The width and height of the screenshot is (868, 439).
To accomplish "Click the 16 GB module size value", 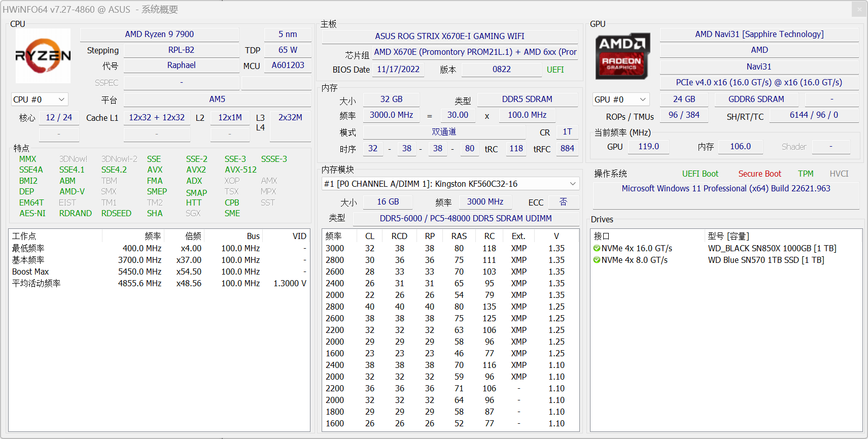I will point(388,201).
